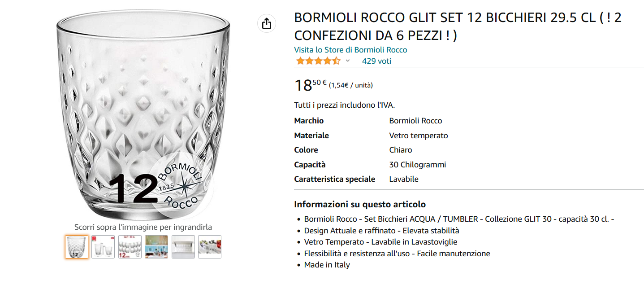Visit the Bormioli Rocco store link
Image resolution: width=644 pixels, height=289 pixels.
click(x=350, y=50)
